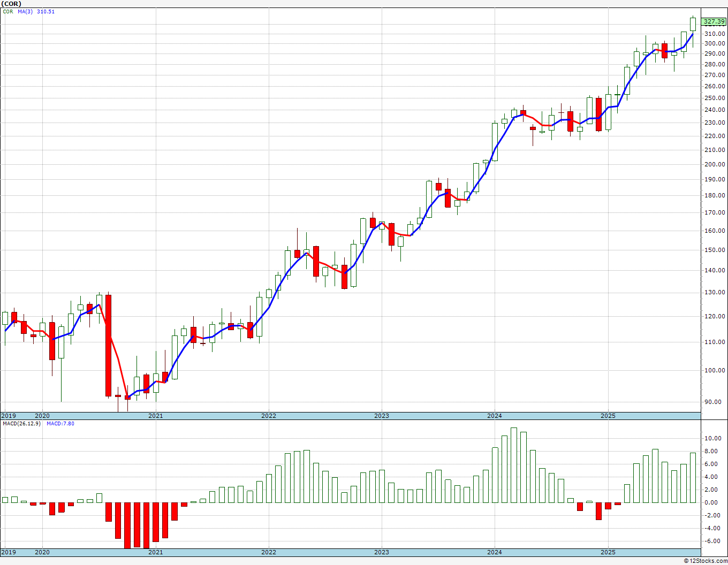Click 110.00 on the price axis
The height and width of the screenshot is (565, 728).
coord(715,342)
